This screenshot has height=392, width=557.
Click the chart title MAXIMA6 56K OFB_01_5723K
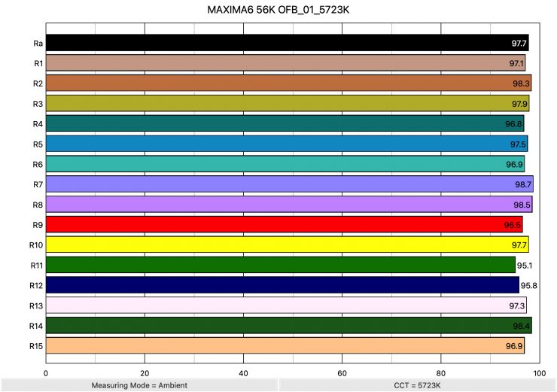(278, 11)
